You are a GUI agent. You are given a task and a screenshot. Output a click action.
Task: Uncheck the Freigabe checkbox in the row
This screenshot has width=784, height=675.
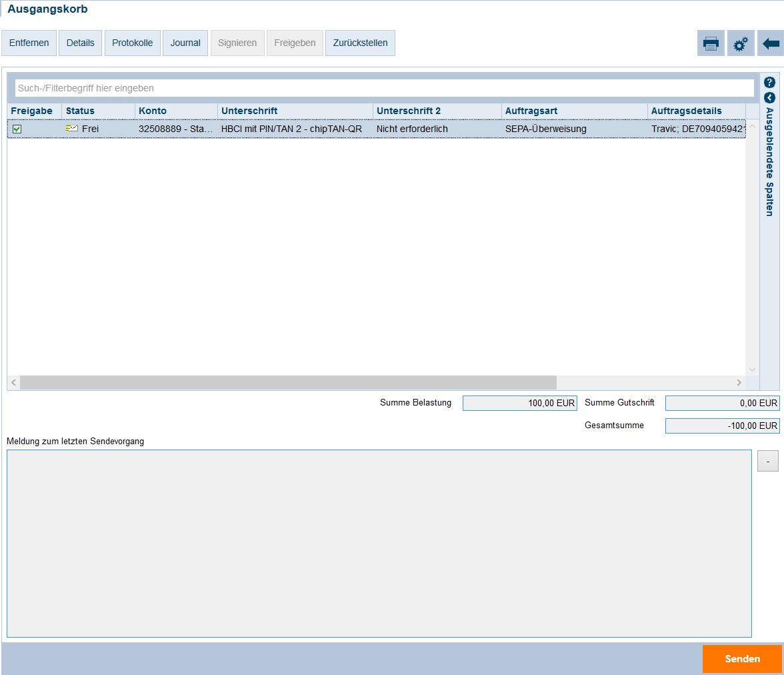[17, 129]
